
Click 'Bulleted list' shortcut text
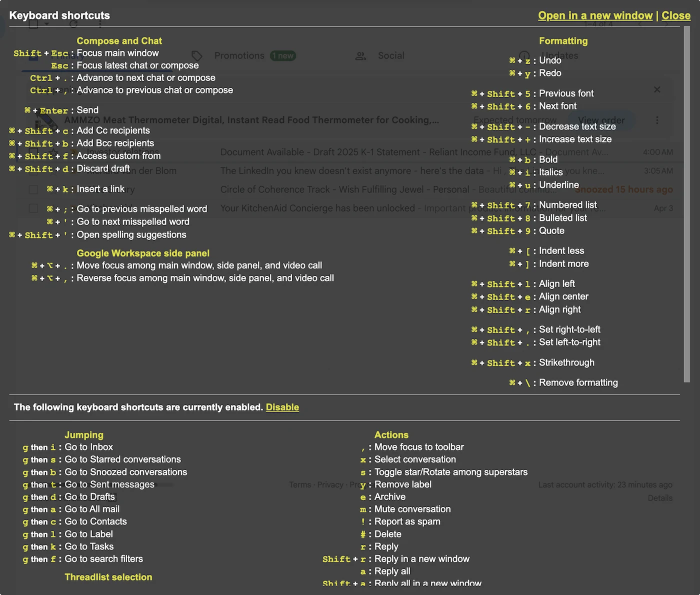[x=563, y=218]
